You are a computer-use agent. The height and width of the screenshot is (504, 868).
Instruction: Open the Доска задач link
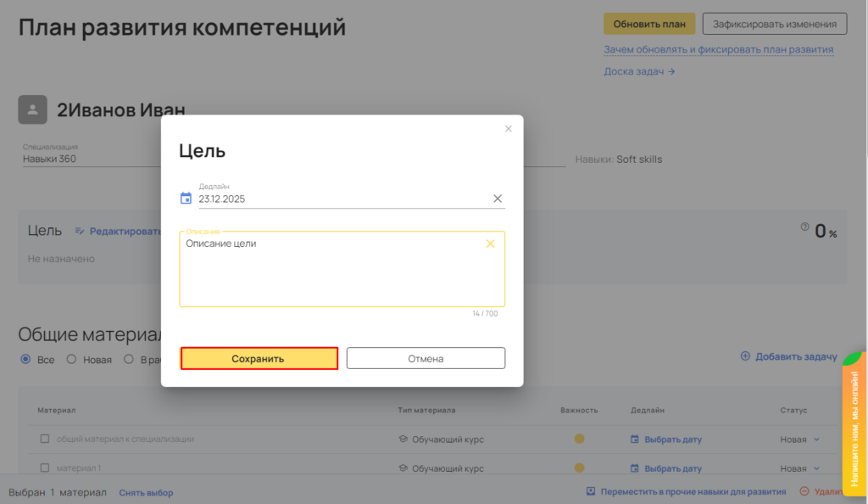click(639, 71)
